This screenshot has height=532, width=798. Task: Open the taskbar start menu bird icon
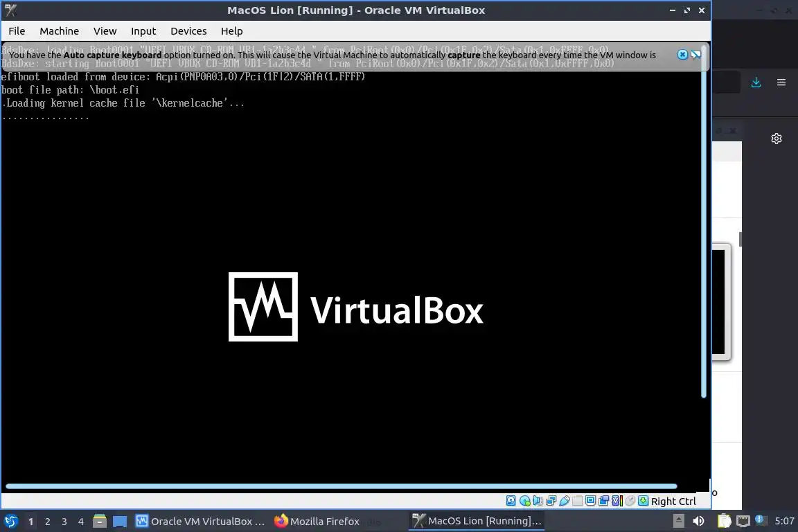[x=10, y=522]
